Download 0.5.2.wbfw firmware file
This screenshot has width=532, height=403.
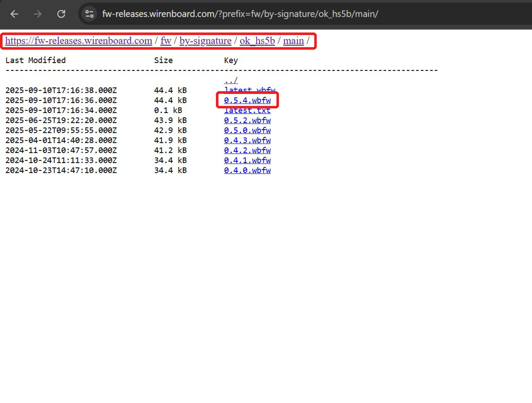tap(247, 120)
